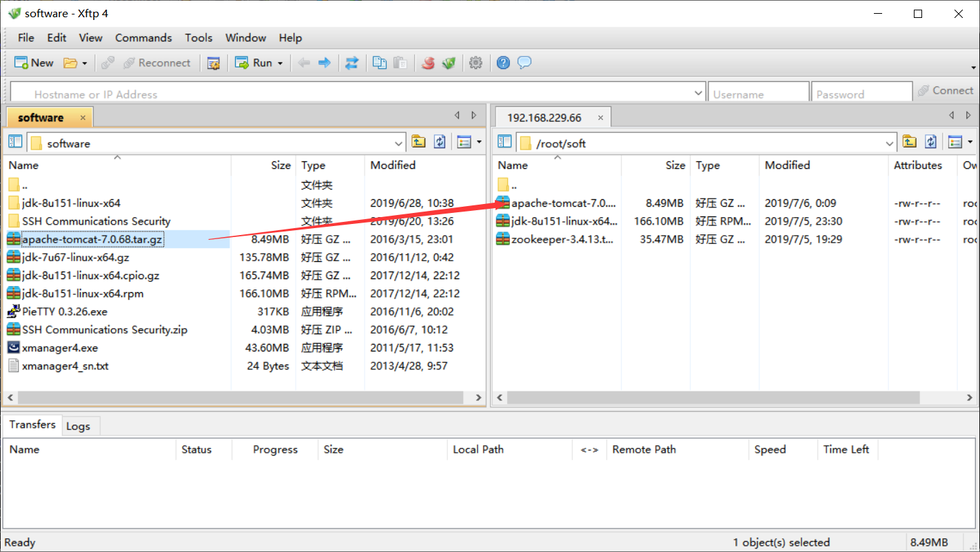Open Options gear icon
This screenshot has height=552, width=980.
tap(476, 63)
